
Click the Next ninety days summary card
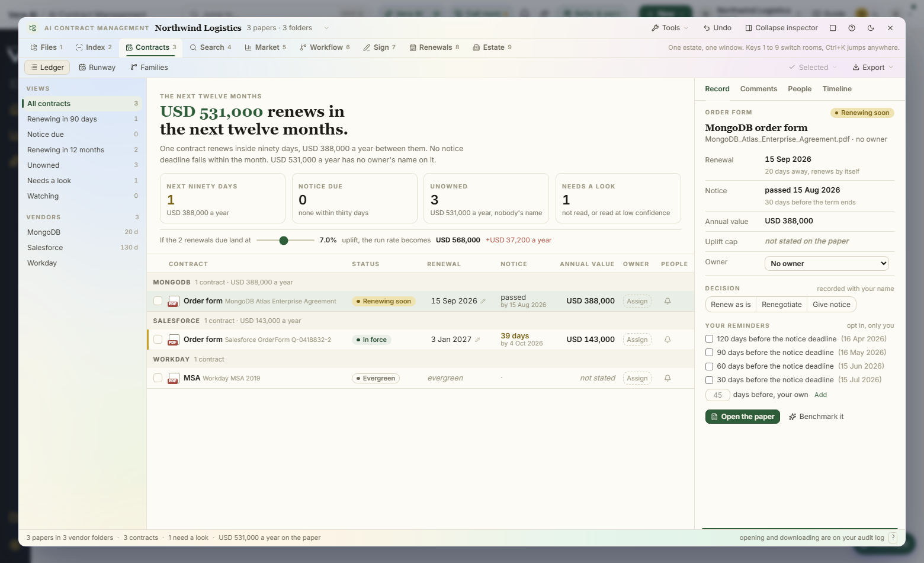point(223,199)
